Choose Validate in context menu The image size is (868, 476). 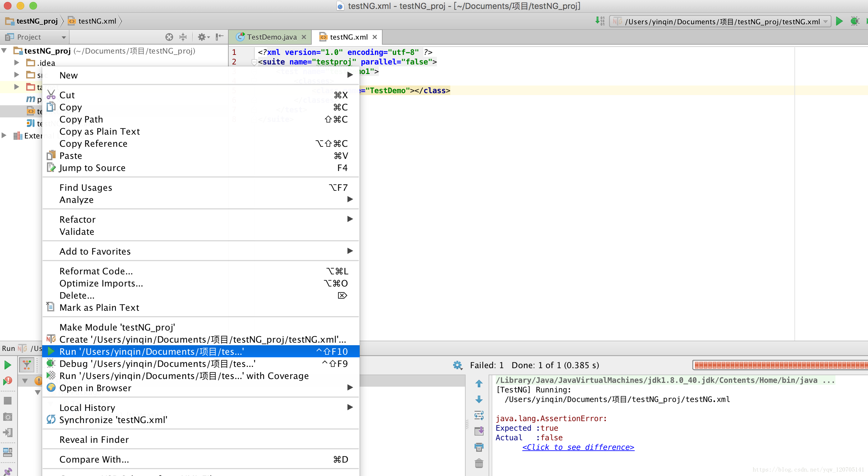coord(201,232)
